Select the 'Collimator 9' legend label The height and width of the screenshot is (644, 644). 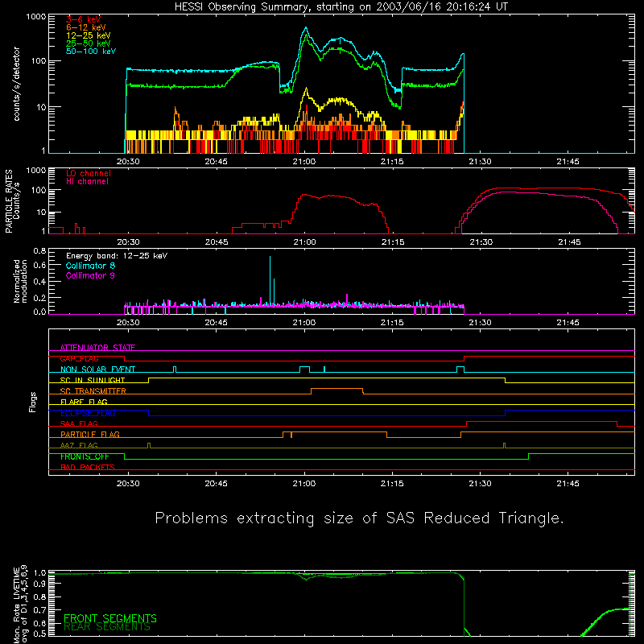(90, 275)
